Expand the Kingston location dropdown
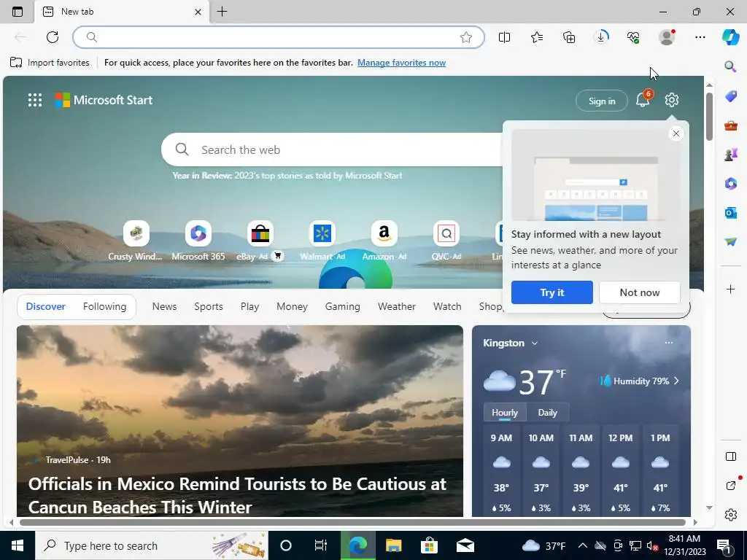Image resolution: width=747 pixels, height=560 pixels. [x=535, y=343]
